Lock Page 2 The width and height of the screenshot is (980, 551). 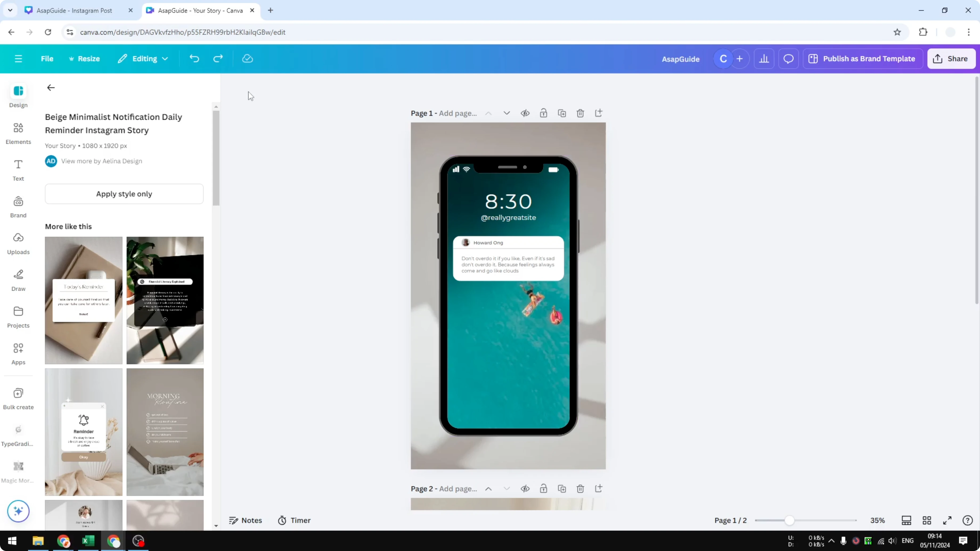(x=543, y=489)
